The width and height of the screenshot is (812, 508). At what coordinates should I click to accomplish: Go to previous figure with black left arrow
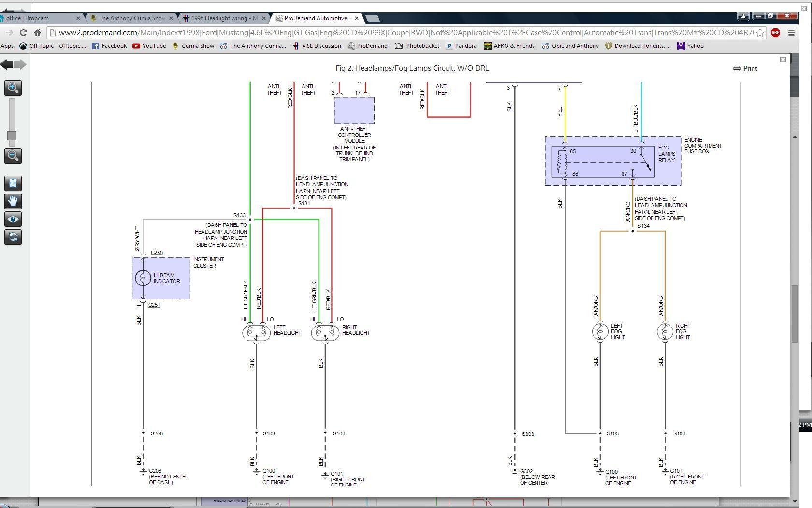click(7, 64)
